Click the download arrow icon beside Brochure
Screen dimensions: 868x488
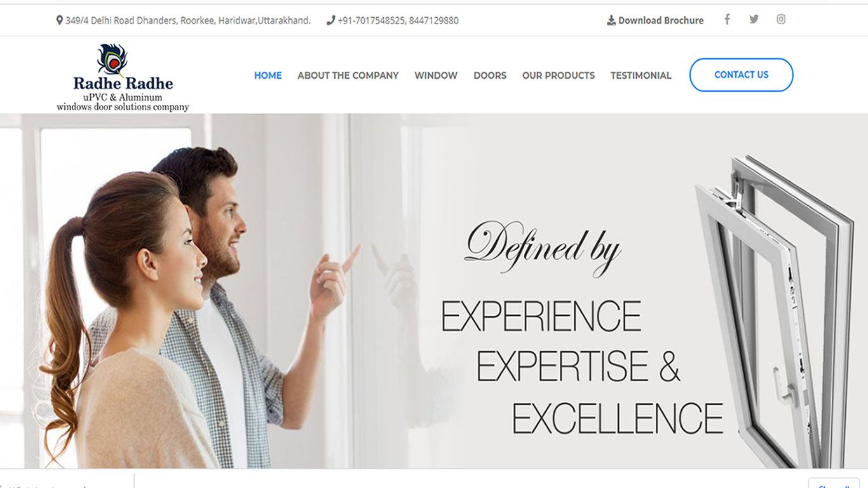point(611,20)
